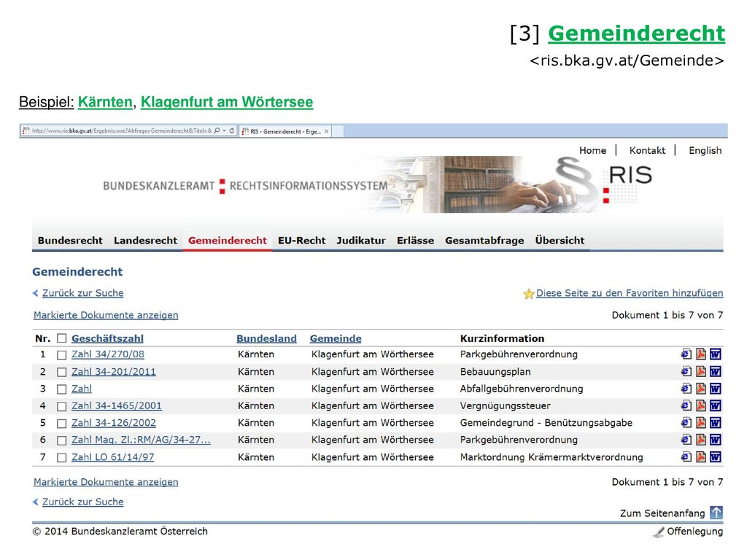Screen dimensions: 747x560
Task: Open PDF version of row 6 Parkgebührenverordnung
Action: [x=701, y=440]
